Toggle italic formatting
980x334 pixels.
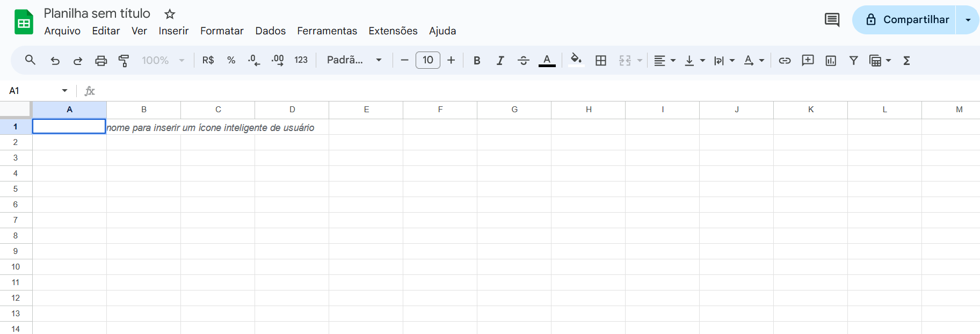(500, 61)
